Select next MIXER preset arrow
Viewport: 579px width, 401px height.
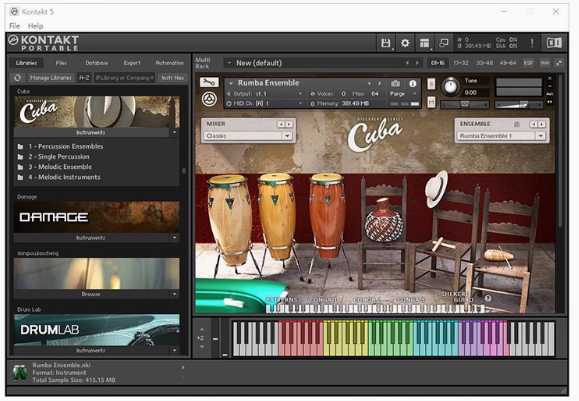(289, 124)
